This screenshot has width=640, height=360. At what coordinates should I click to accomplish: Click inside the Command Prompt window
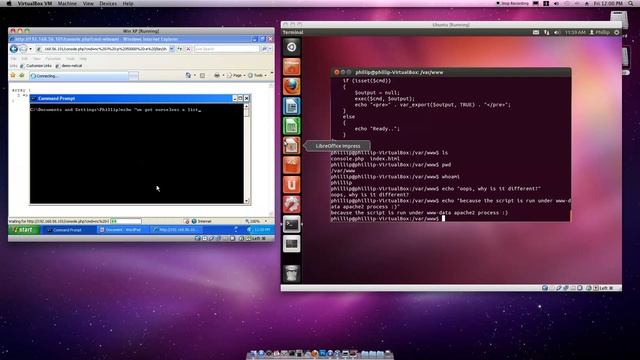click(x=137, y=153)
